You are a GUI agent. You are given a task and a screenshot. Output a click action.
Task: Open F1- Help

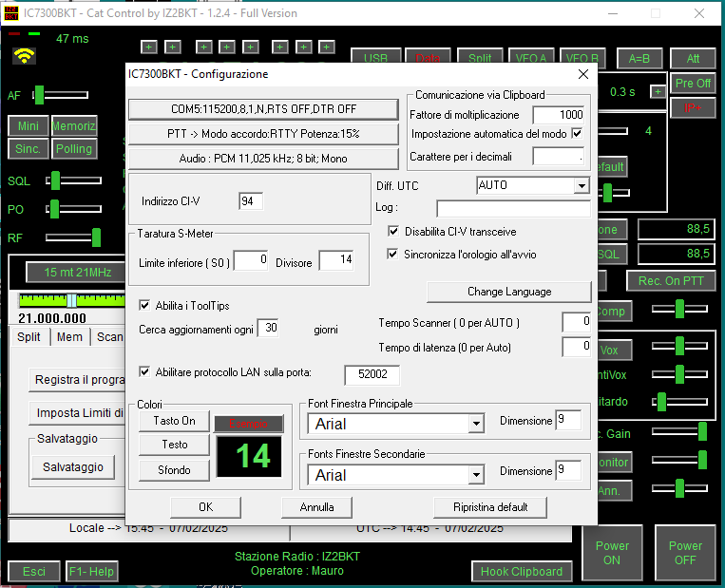(91, 572)
